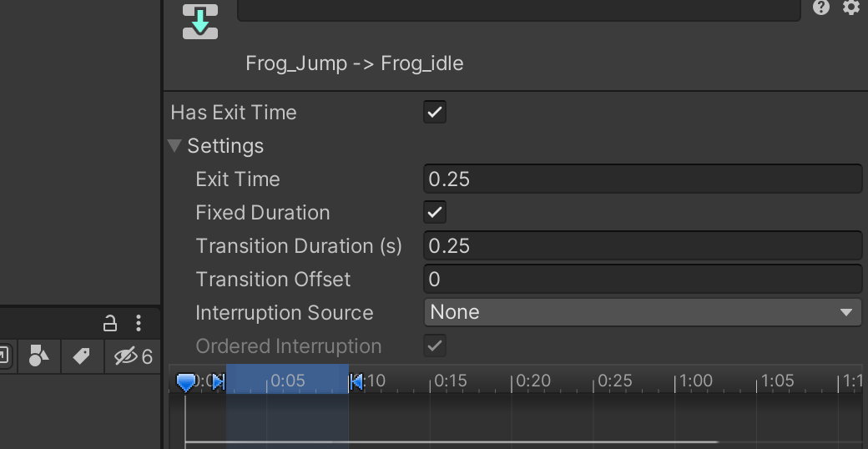The width and height of the screenshot is (868, 449).
Task: Click the transition start handle marker
Action: click(219, 381)
